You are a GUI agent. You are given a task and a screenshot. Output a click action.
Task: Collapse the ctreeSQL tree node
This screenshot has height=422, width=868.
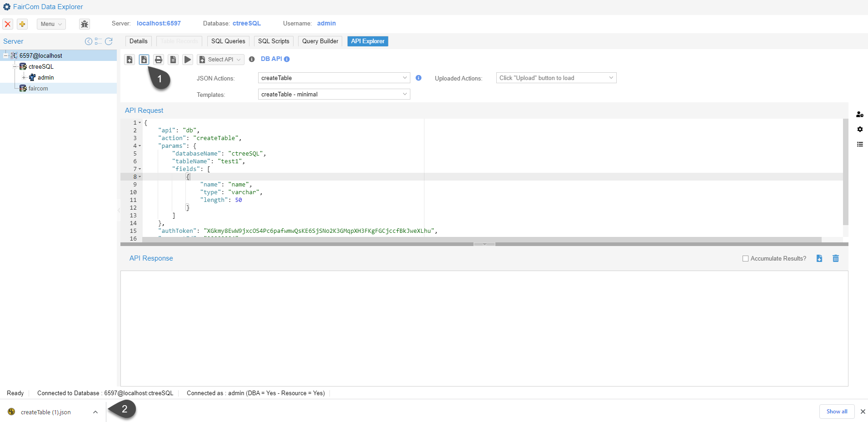pyautogui.click(x=15, y=66)
